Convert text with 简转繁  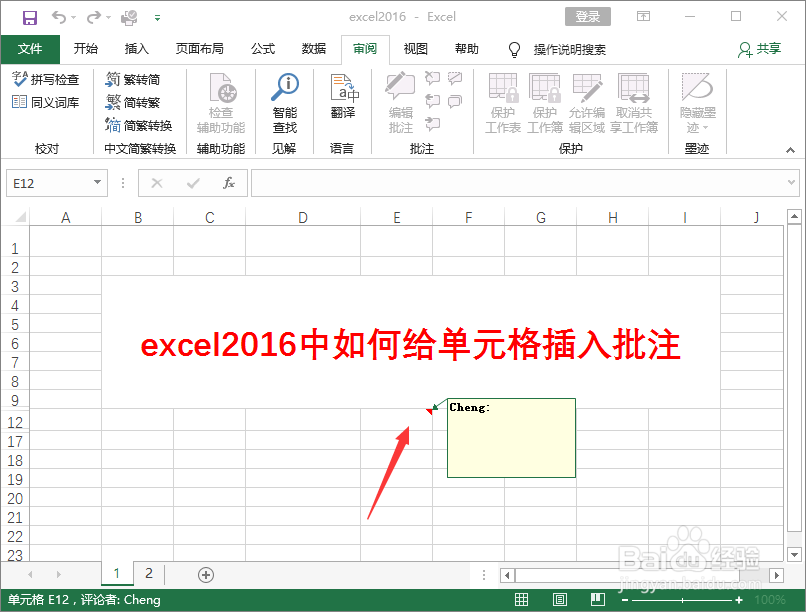pos(133,102)
